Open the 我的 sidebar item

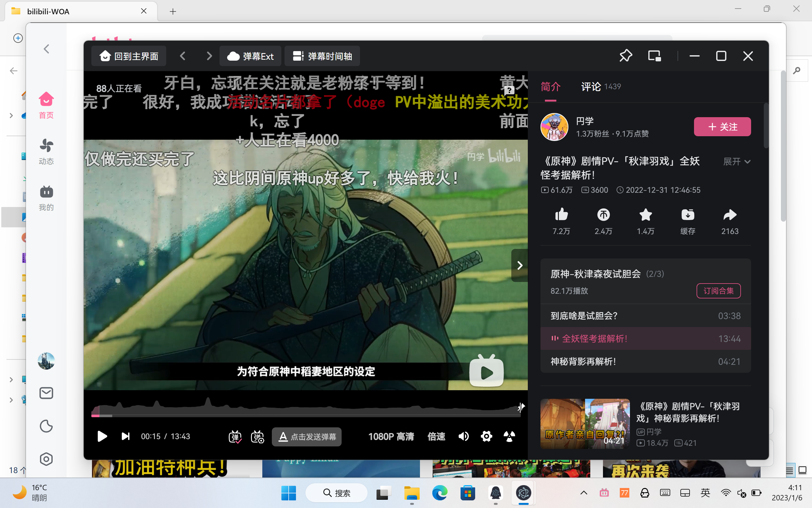(46, 198)
